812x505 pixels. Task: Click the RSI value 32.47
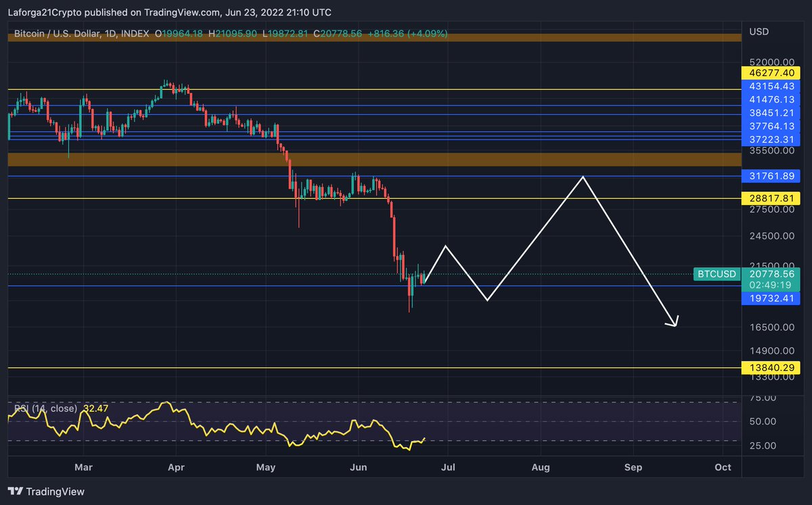97,408
